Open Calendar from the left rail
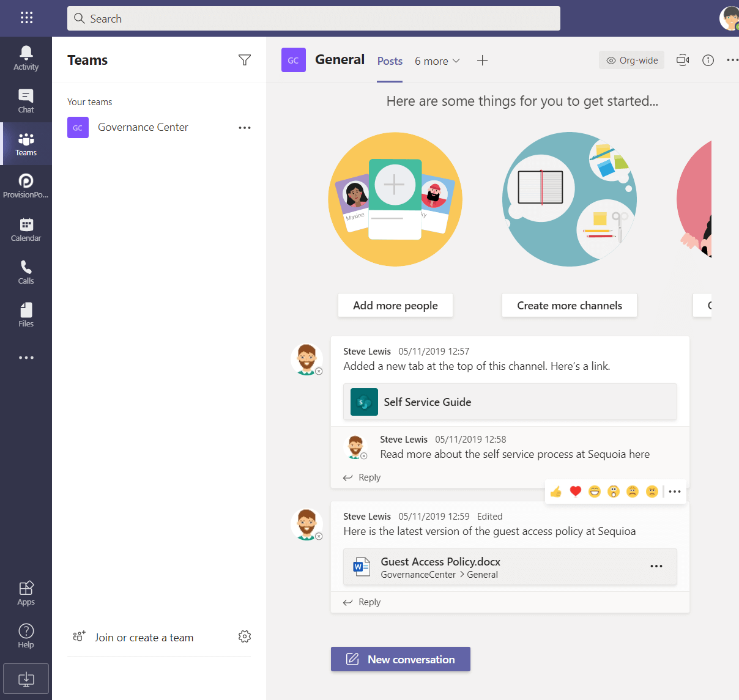Screen dimensions: 739x700 (x=26, y=229)
